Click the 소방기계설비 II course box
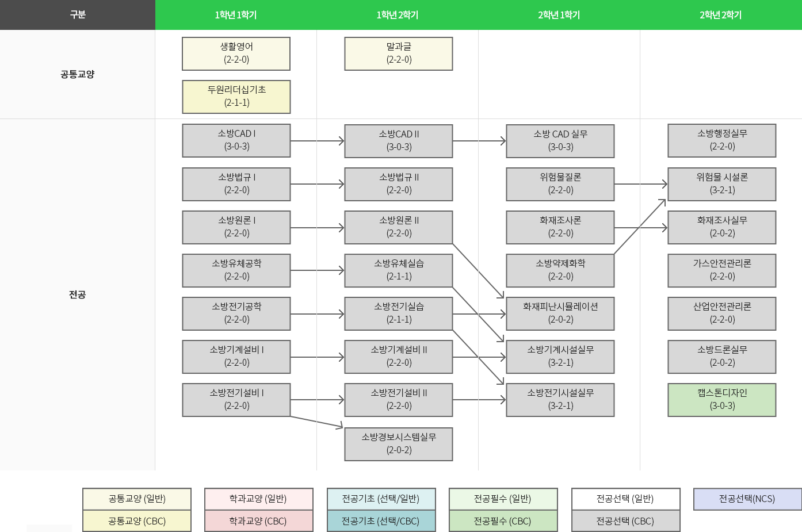 (399, 357)
